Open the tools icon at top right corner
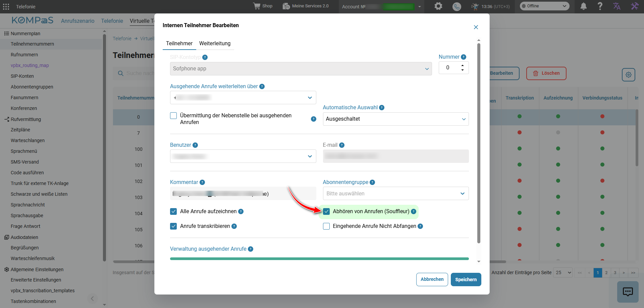 coord(635,6)
